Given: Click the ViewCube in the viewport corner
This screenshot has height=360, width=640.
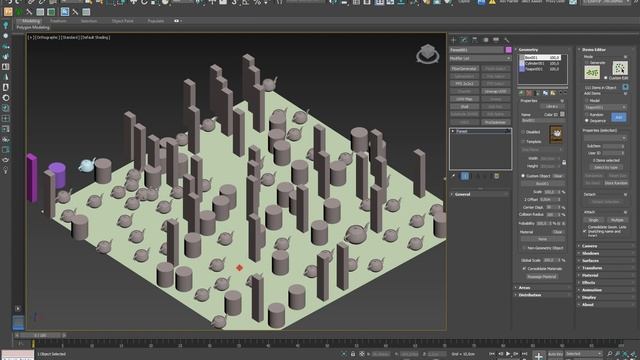Looking at the screenshot, I should 427,54.
